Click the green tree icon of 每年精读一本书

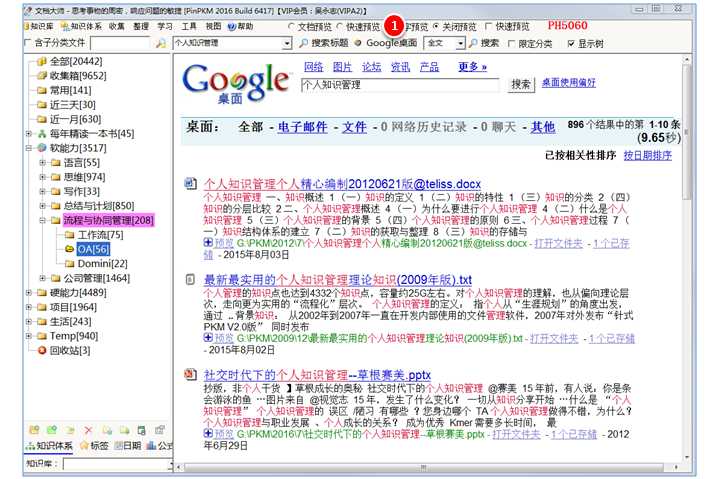tap(42, 134)
